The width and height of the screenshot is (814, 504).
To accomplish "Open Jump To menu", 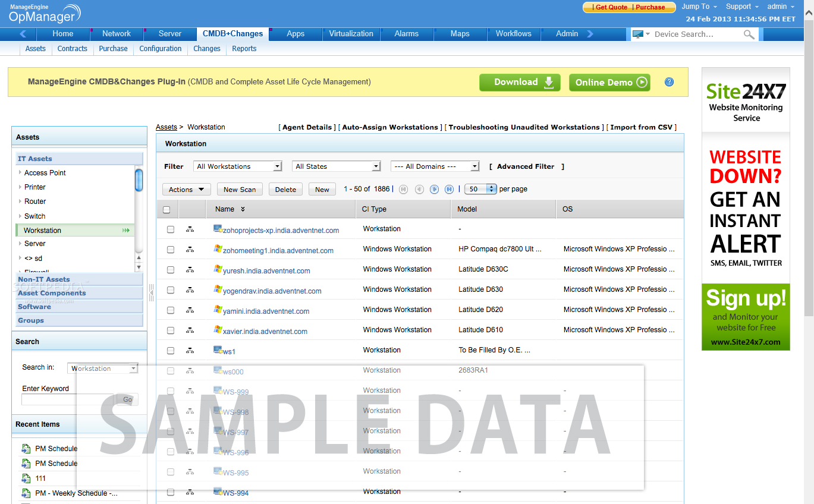I will (699, 7).
